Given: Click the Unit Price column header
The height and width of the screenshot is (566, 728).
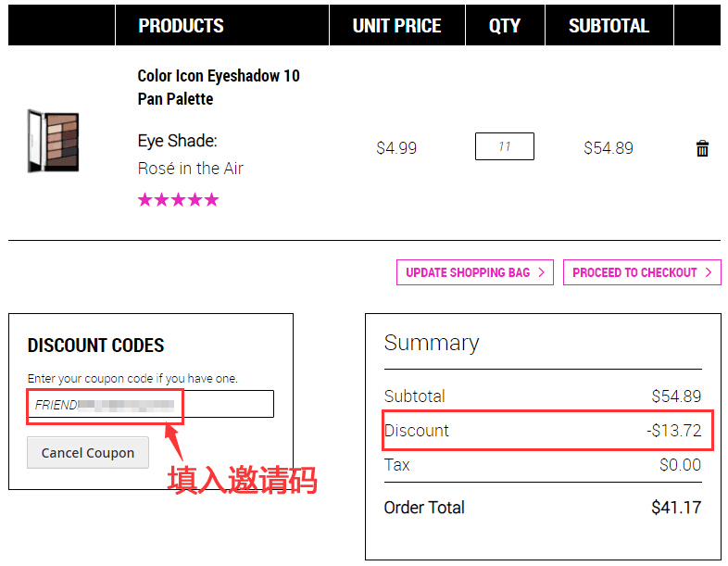Looking at the screenshot, I should click(x=397, y=26).
